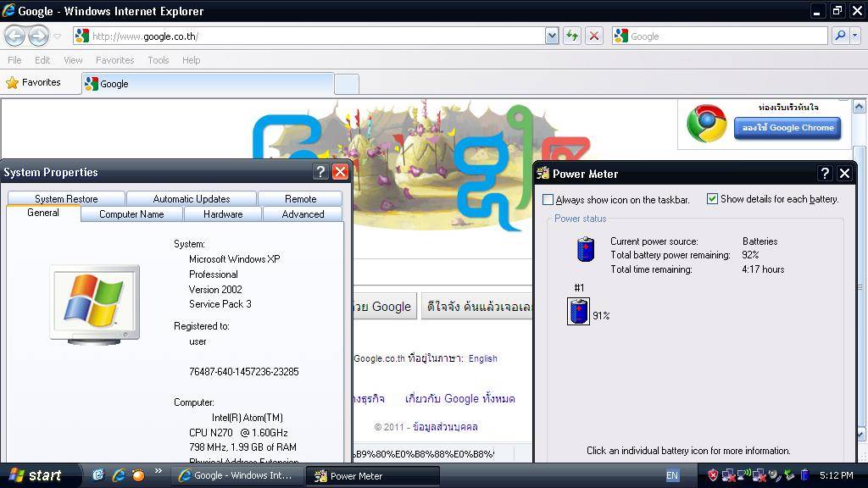868x488 pixels.
Task: Open the Tools menu
Action: pos(158,60)
